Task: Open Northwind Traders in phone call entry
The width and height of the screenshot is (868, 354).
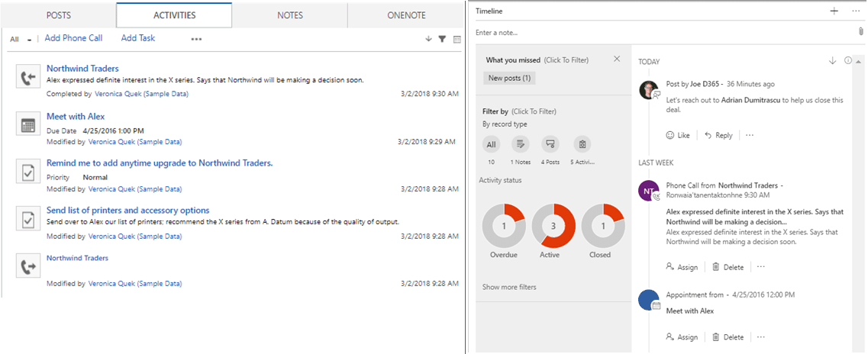Action: pyautogui.click(x=748, y=185)
